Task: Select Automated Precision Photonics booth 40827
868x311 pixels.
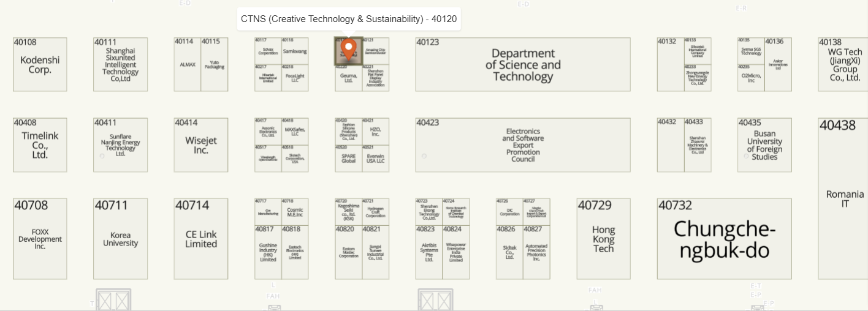Action: pos(536,252)
